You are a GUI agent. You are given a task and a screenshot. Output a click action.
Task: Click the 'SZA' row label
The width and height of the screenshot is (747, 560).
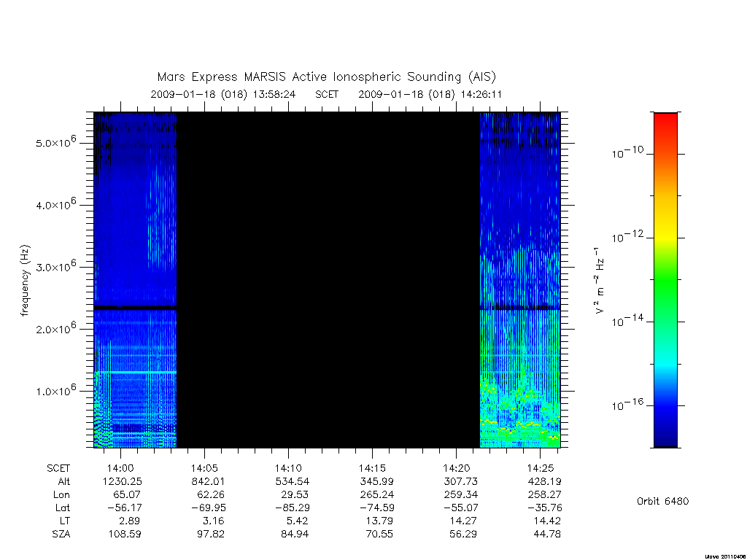click(x=61, y=534)
